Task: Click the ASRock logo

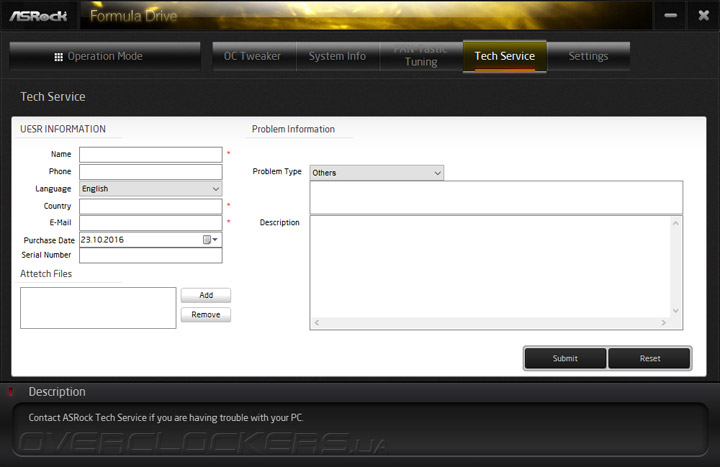Action: 39,16
